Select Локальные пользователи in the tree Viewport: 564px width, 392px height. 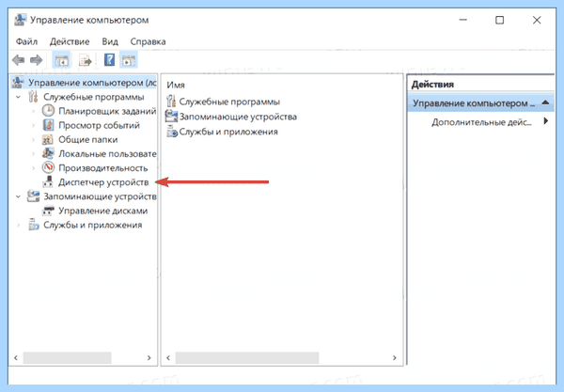point(107,154)
